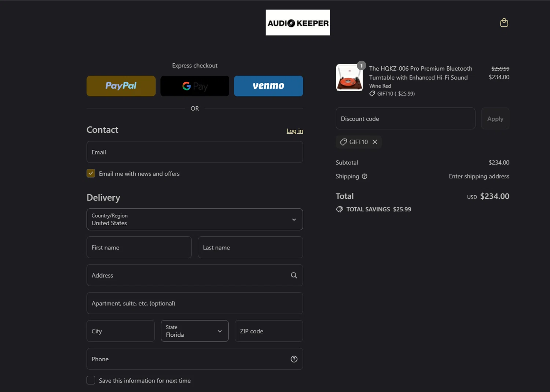Screen dimensions: 550x392
Task: Click the address search magnifier icon
Action: pyautogui.click(x=294, y=275)
